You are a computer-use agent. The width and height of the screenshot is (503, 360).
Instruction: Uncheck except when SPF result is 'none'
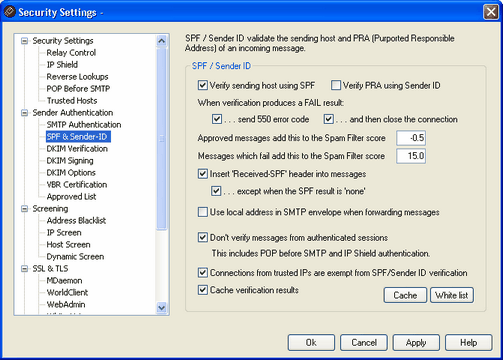[216, 191]
